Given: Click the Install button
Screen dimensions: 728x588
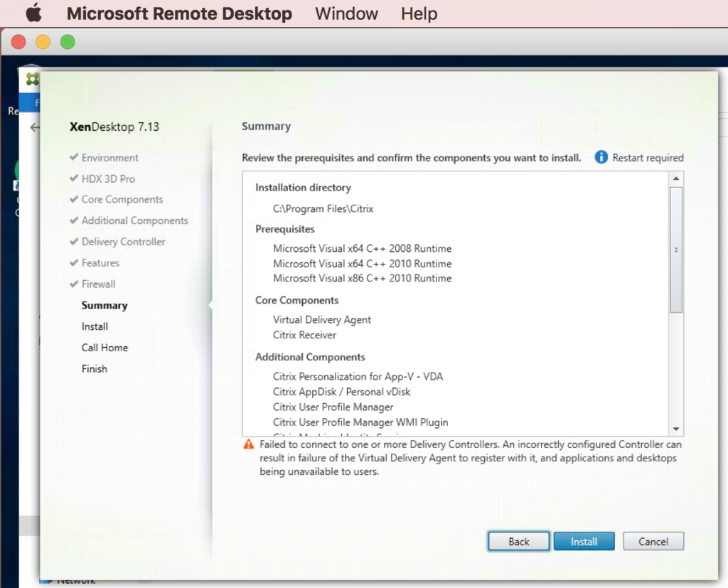Looking at the screenshot, I should [x=584, y=542].
